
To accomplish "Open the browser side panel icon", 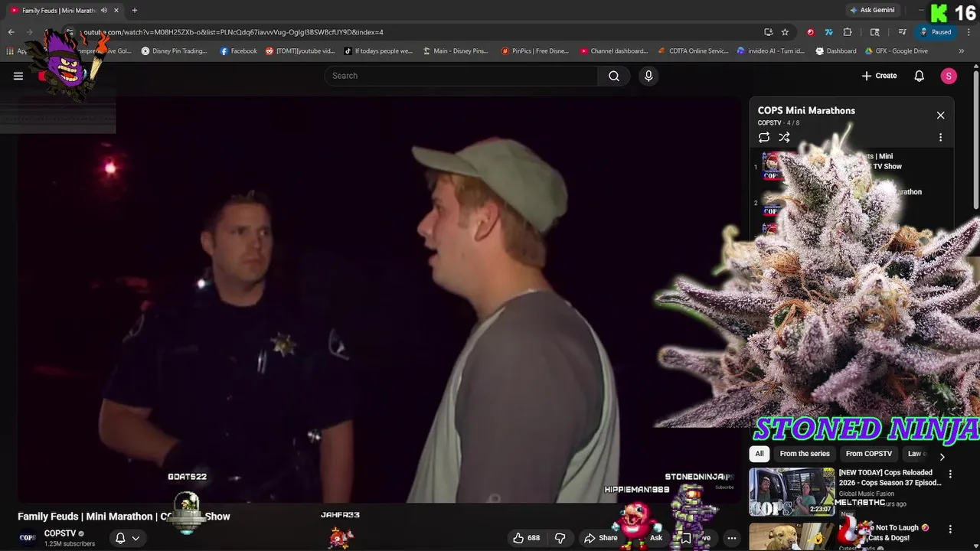I will pyautogui.click(x=875, y=32).
